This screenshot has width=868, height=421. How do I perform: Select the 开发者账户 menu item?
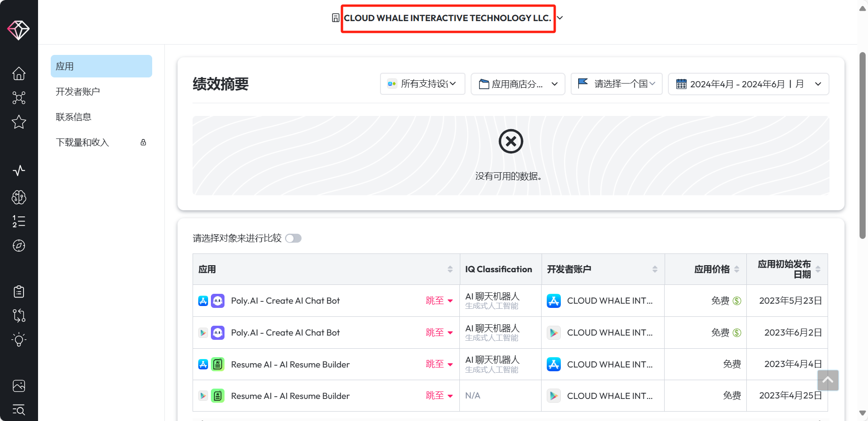pos(78,92)
